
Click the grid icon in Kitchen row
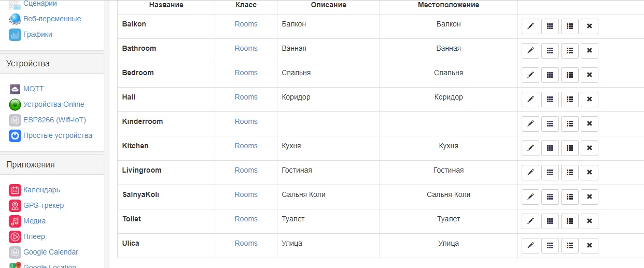pos(550,148)
